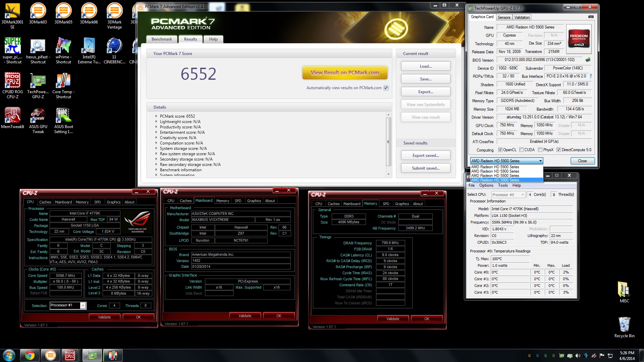The height and width of the screenshot is (362, 644).
Task: Click the bus interface question mark icon
Action: [x=591, y=76]
